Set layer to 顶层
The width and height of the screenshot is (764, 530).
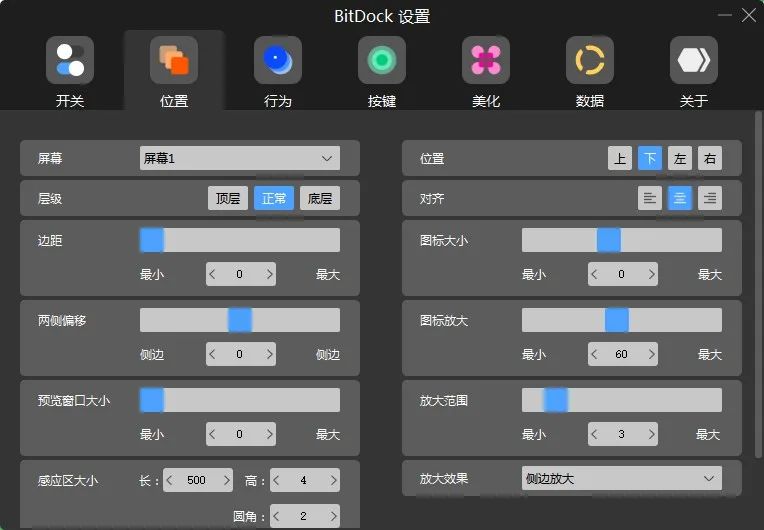click(x=228, y=198)
